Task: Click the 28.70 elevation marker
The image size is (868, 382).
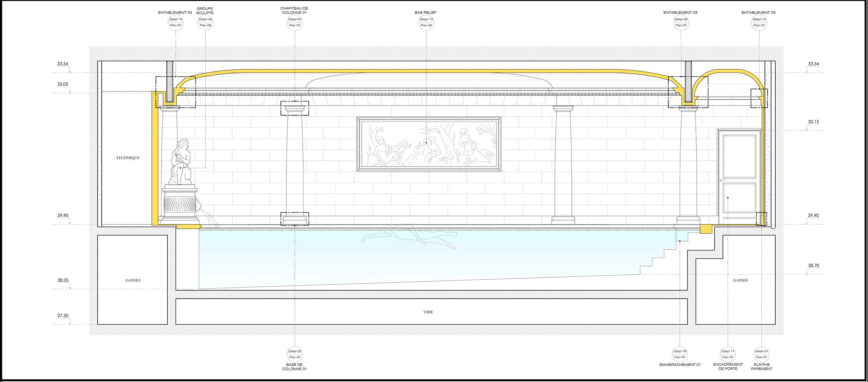Action: pyautogui.click(x=813, y=265)
